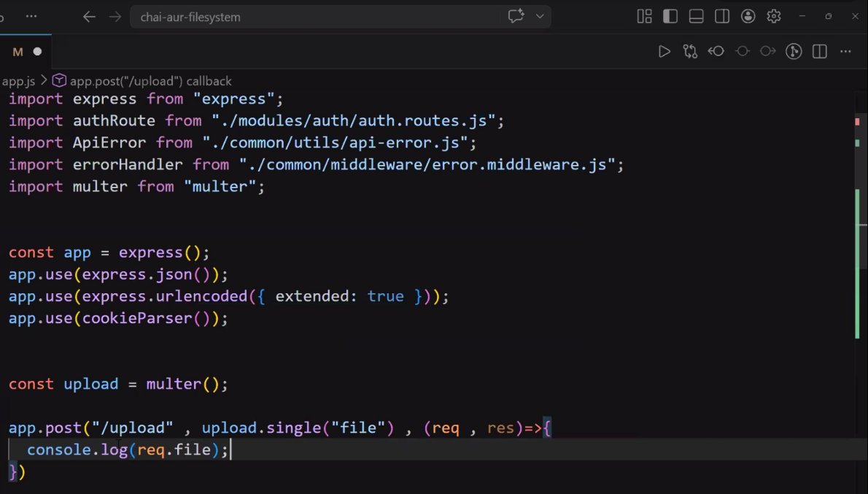Open the app.post('/upload') callback breadcrumb dropdown
The width and height of the screenshot is (868, 494).
[x=143, y=80]
